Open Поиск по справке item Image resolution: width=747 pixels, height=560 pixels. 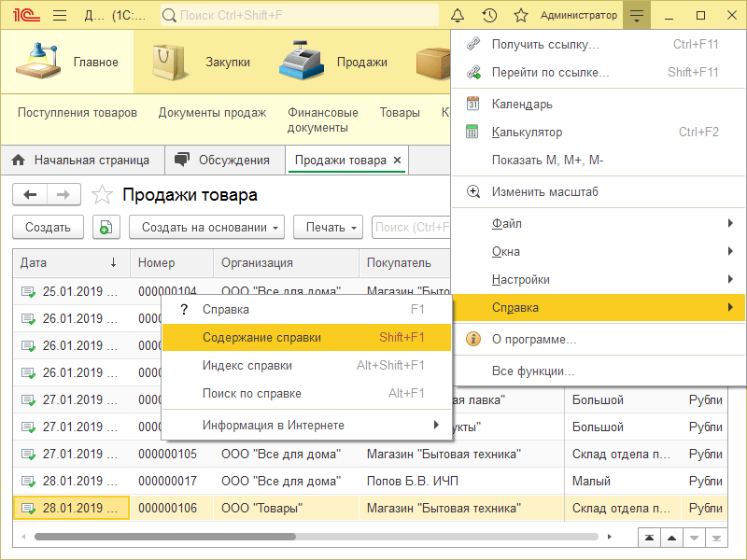(306, 394)
